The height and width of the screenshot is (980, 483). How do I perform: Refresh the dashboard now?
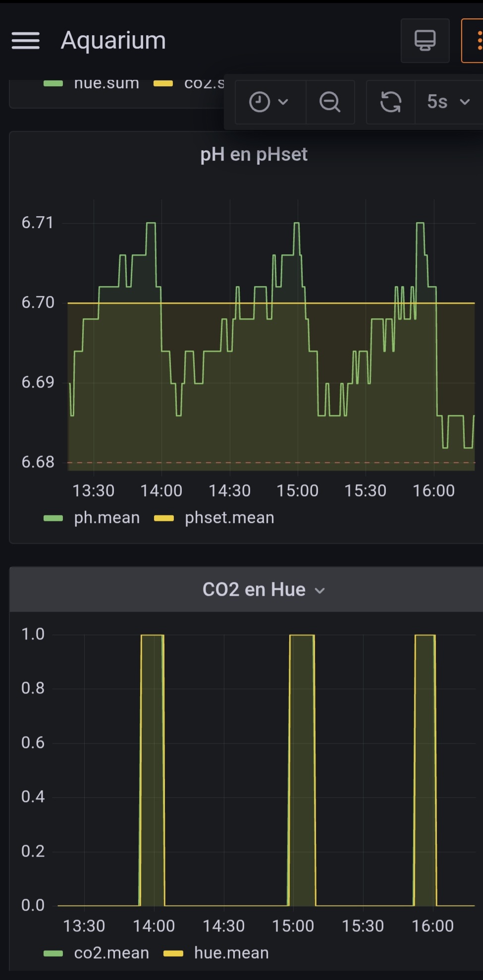pos(390,102)
